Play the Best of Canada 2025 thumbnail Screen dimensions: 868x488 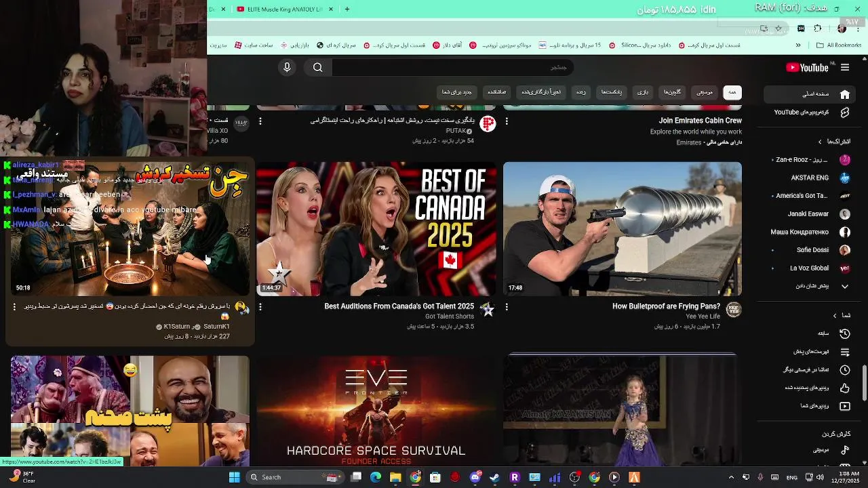376,229
